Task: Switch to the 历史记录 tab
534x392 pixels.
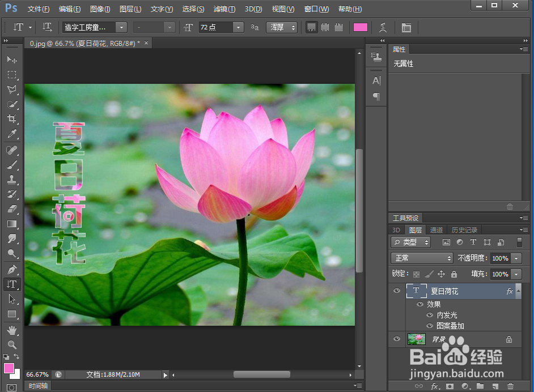Action: [x=464, y=230]
